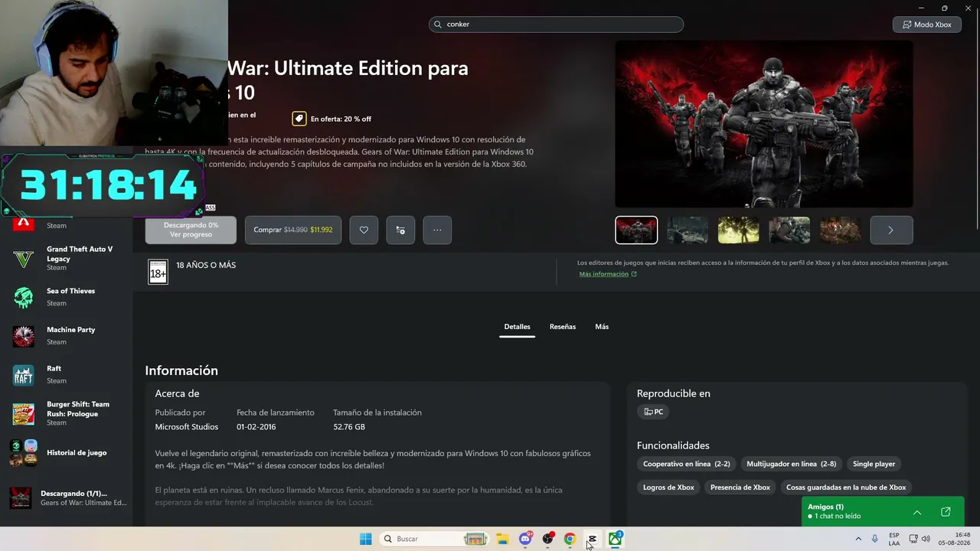The width and height of the screenshot is (980, 551).
Task: Select the fifth screenshot thumbnail
Action: pyautogui.click(x=840, y=230)
